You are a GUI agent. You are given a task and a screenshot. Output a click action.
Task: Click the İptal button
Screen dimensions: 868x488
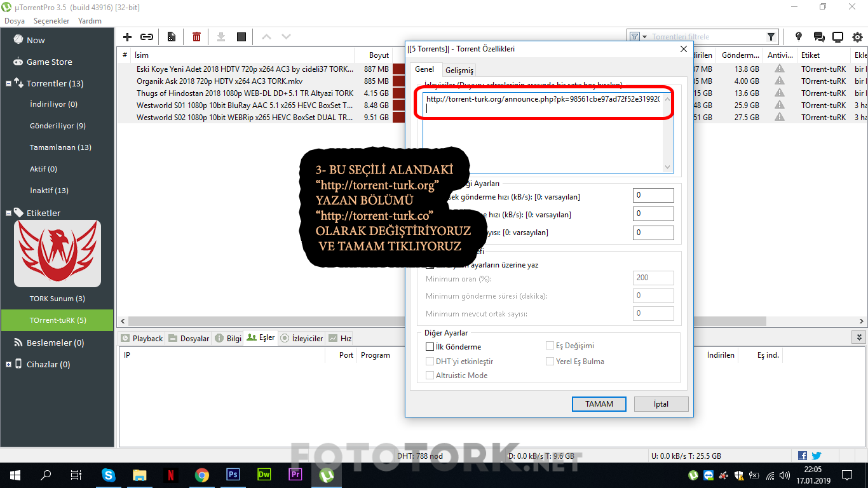[661, 403]
